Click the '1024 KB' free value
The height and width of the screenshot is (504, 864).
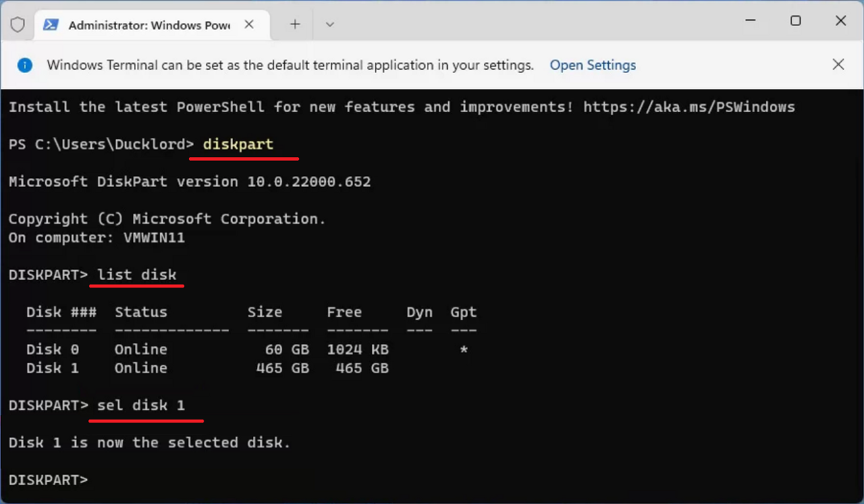358,349
